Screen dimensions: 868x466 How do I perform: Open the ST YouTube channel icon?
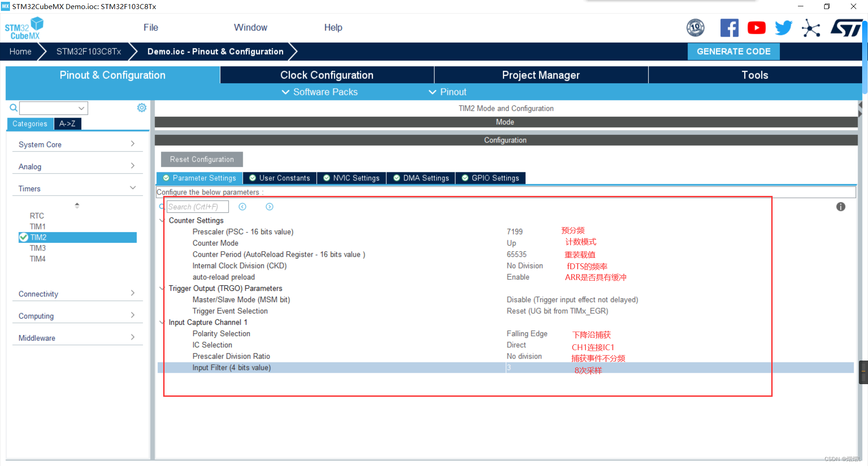pyautogui.click(x=756, y=28)
